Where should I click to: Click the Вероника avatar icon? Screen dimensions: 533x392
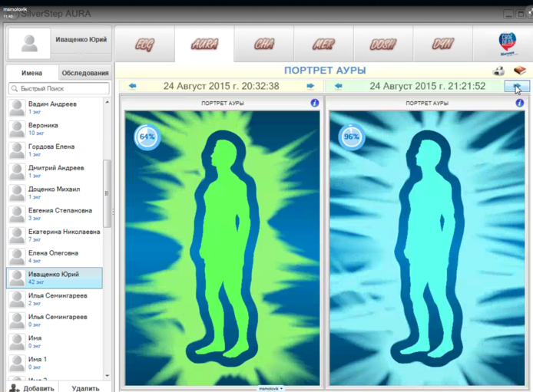click(17, 129)
